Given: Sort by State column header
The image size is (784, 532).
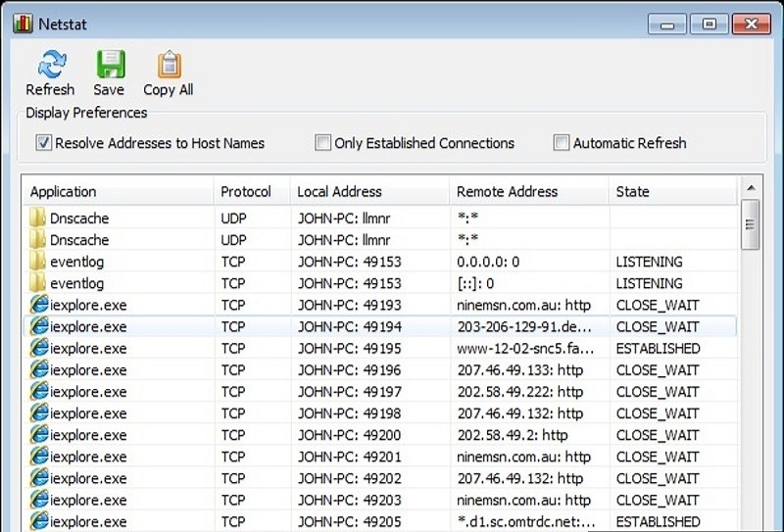Looking at the screenshot, I should click(x=673, y=191).
